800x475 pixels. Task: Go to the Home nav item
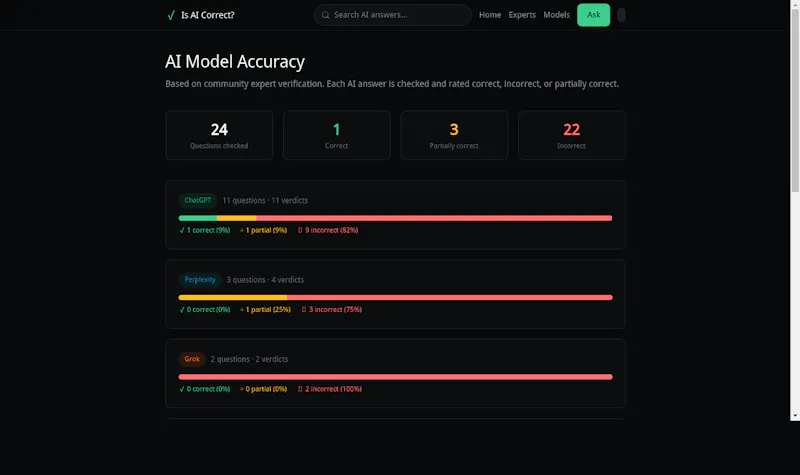click(x=490, y=15)
